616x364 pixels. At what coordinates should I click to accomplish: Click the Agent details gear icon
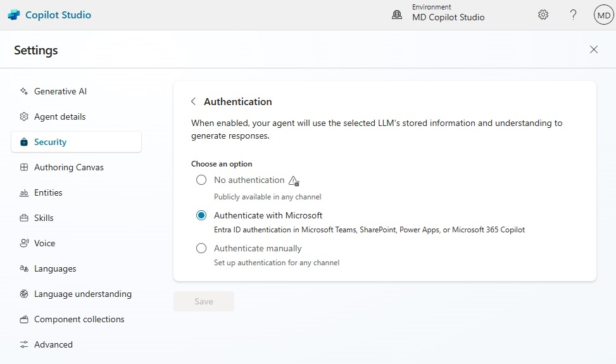(24, 116)
